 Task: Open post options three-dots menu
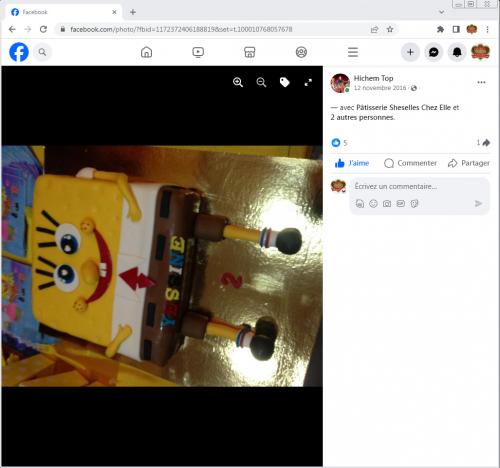click(x=481, y=82)
